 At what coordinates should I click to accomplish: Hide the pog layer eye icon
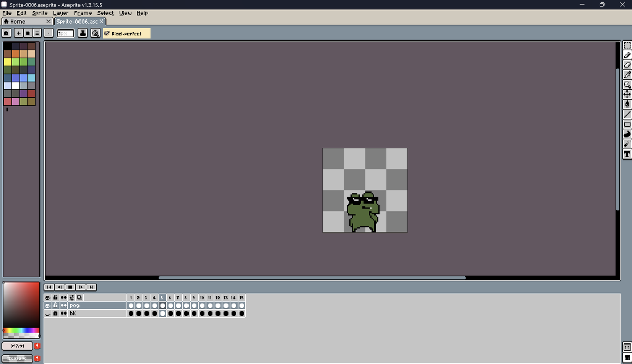(x=47, y=305)
